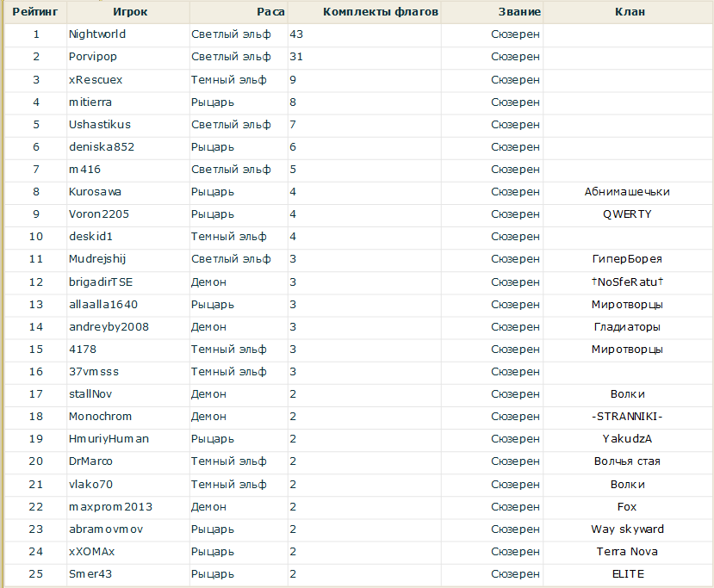Screen dimensions: 714x588
Task: Open player Porvipop's profile
Action: pos(94,57)
